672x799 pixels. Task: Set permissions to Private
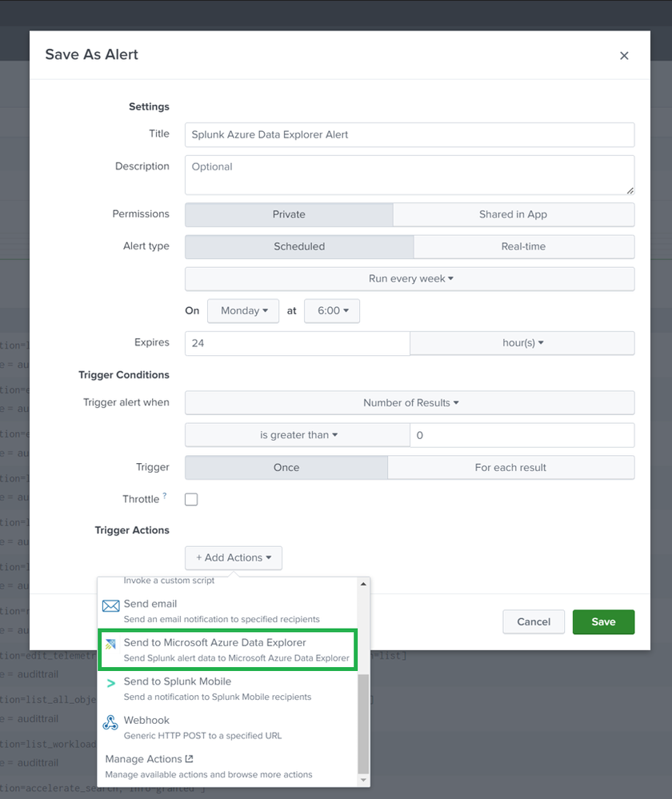pos(289,214)
